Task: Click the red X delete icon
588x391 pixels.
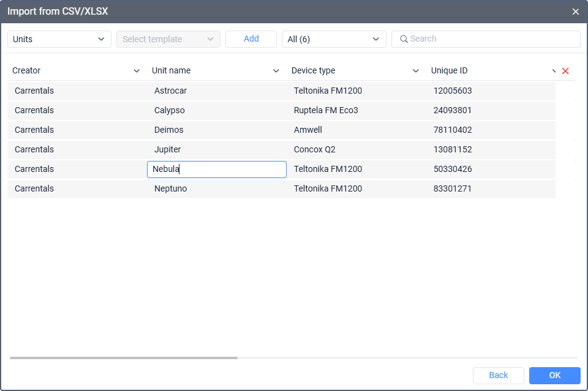Action: coord(565,71)
